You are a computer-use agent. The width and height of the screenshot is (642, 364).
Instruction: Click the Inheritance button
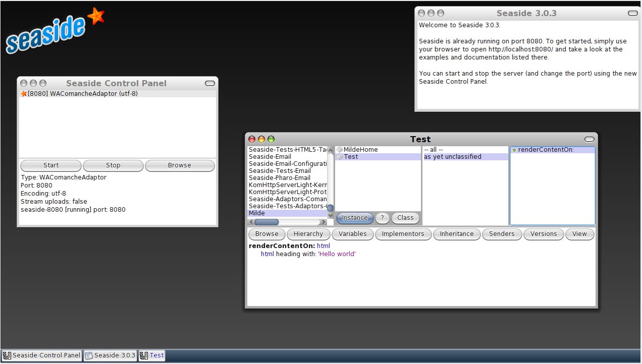pyautogui.click(x=457, y=234)
